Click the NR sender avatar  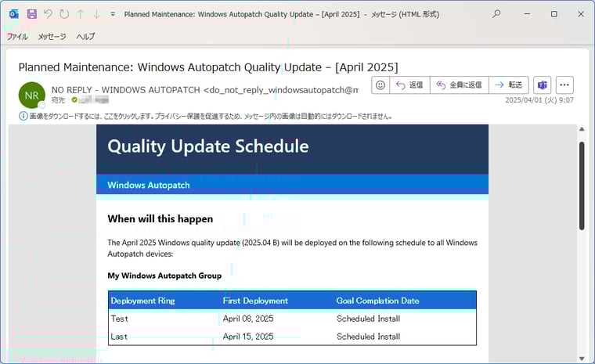(x=32, y=96)
